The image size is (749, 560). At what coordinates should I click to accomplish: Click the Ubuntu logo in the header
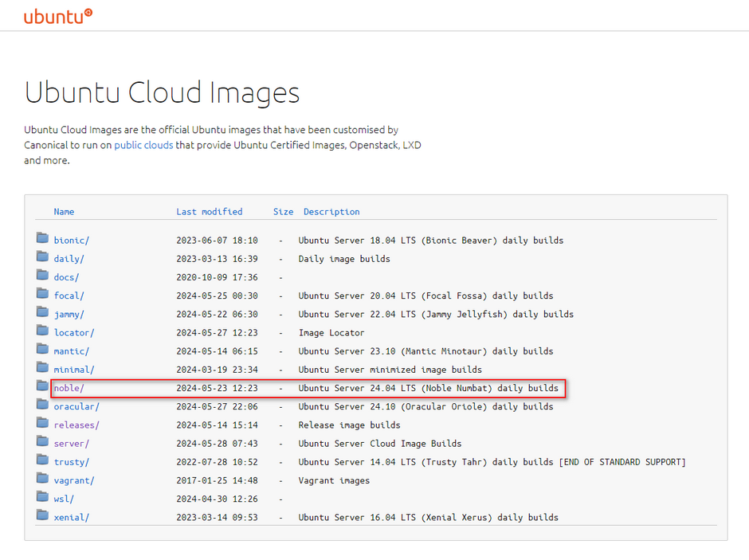pos(57,16)
